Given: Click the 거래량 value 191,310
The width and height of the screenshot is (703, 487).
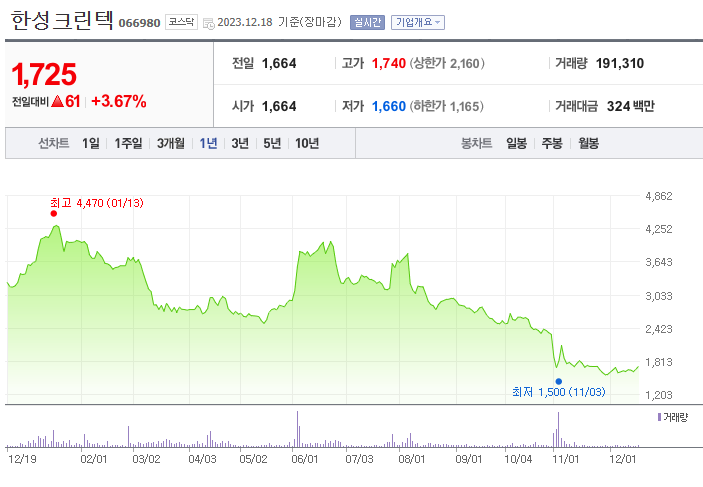Looking at the screenshot, I should coord(620,64).
